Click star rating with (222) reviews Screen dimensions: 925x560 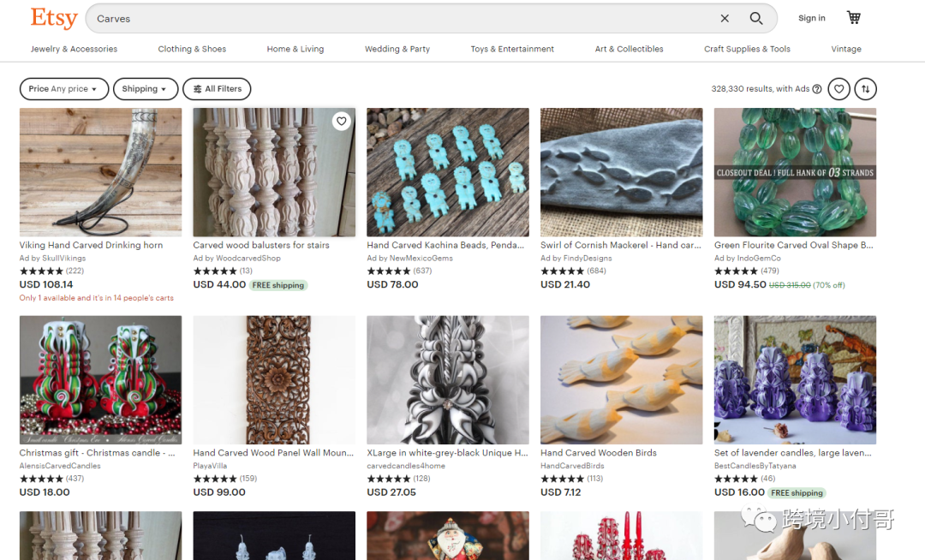[52, 271]
